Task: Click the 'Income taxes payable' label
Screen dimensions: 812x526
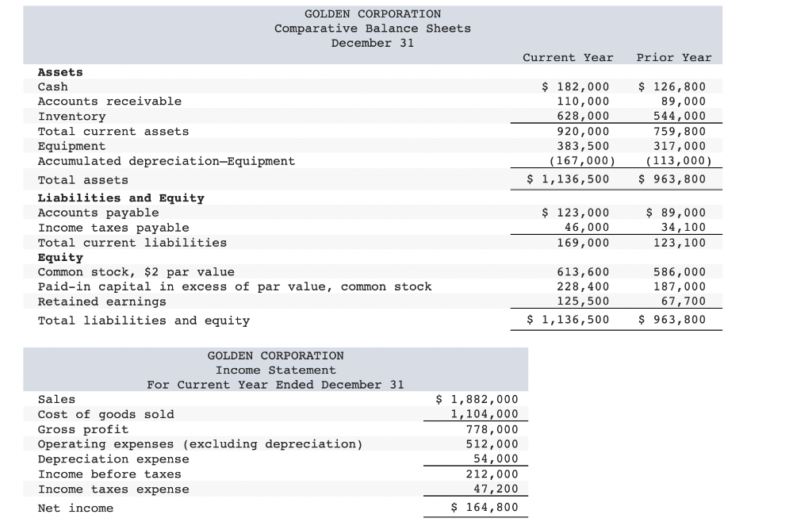Action: [x=113, y=228]
